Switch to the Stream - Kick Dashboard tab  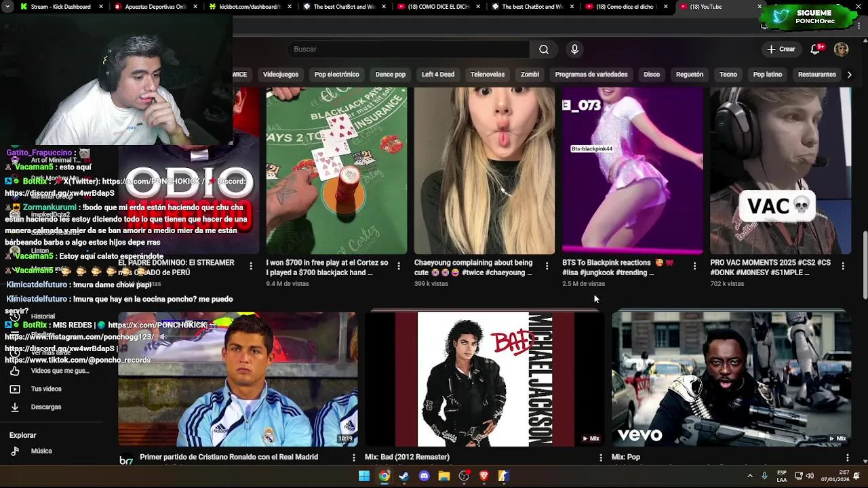click(x=60, y=7)
